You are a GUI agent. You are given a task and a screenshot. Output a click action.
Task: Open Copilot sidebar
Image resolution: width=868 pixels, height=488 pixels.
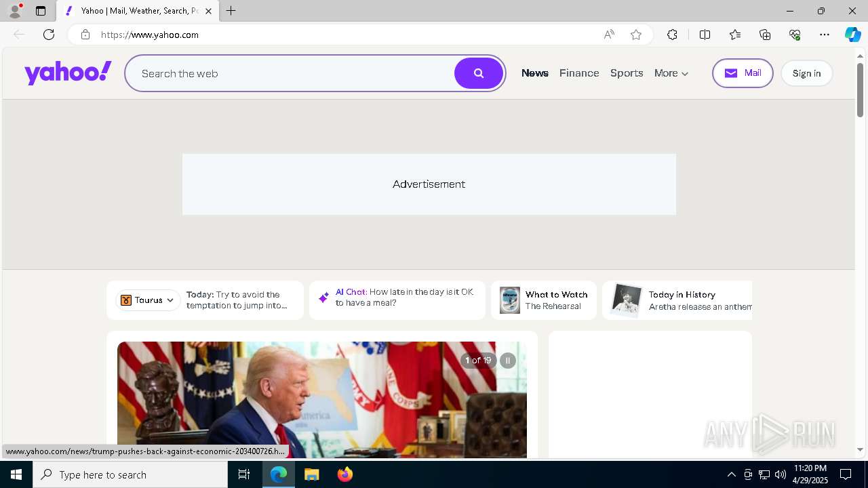tap(852, 35)
